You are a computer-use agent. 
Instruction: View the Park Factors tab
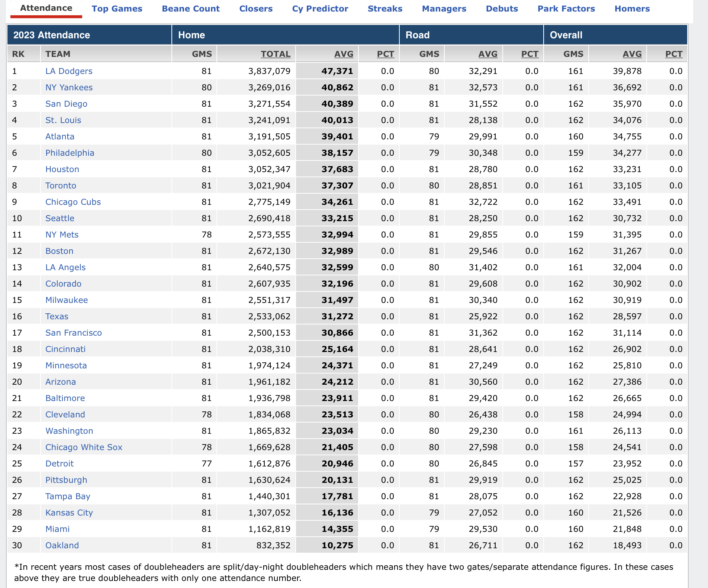click(566, 9)
